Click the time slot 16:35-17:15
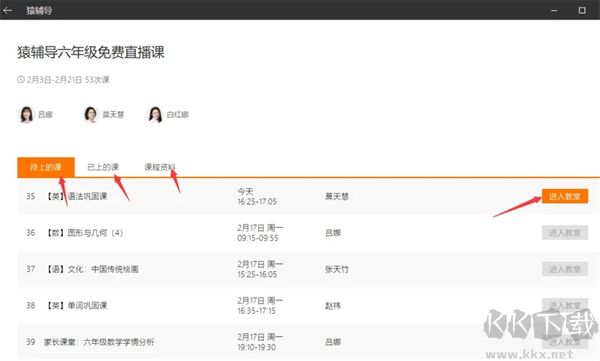This screenshot has width=600, height=361. 256,311
